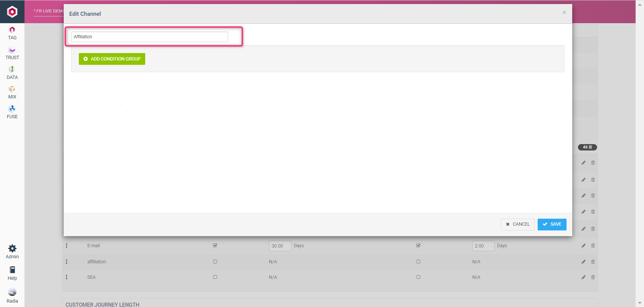Image resolution: width=644 pixels, height=307 pixels.
Task: Click Add Condition Group button
Action: click(x=112, y=59)
